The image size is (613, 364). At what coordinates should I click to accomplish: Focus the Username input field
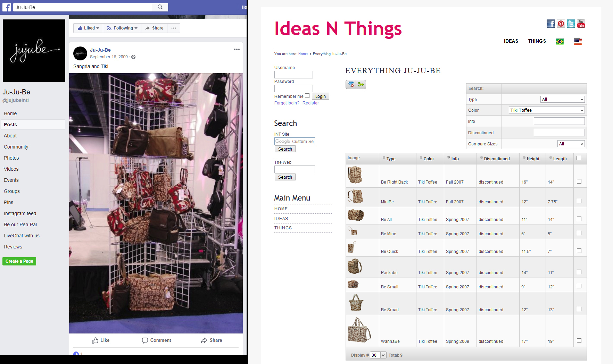coord(293,75)
